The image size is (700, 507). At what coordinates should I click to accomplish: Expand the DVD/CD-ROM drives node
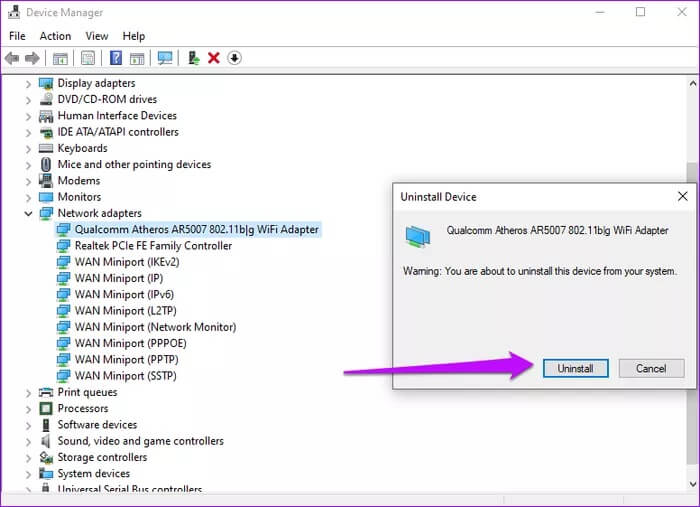tap(29, 100)
